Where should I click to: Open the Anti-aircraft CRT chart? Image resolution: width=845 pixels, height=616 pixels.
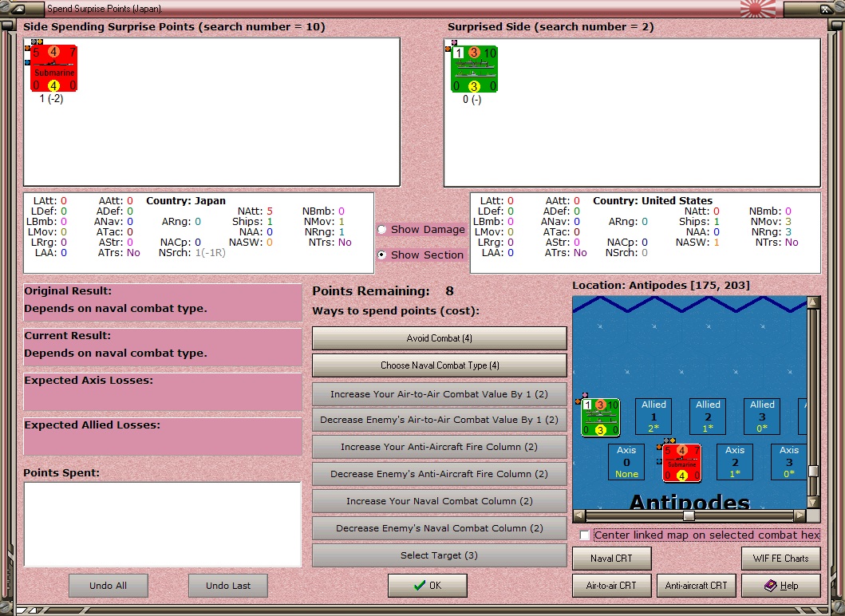(697, 586)
